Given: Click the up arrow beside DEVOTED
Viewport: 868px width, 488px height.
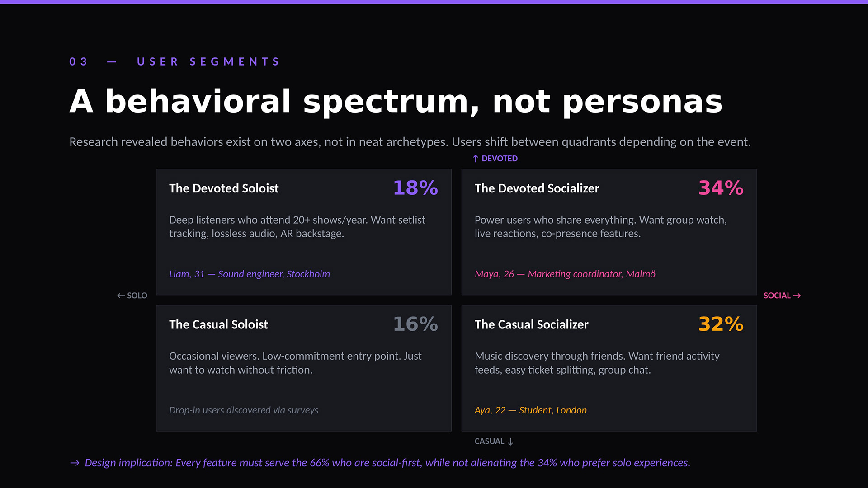Looking at the screenshot, I should (x=475, y=159).
